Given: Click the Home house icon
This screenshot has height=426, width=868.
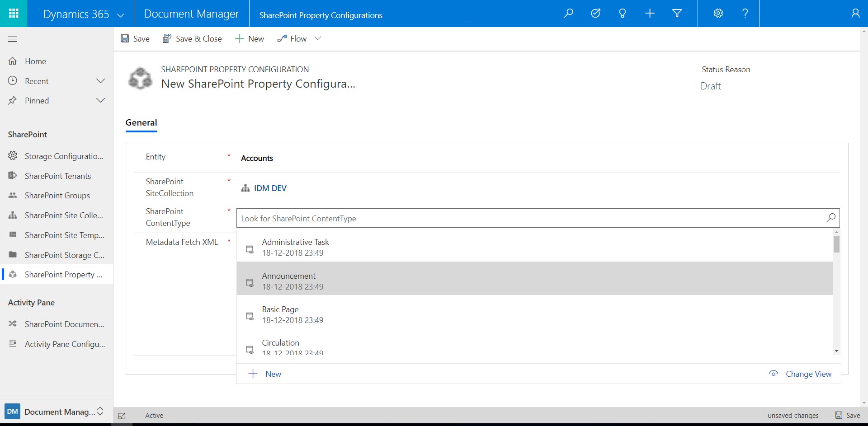Looking at the screenshot, I should point(13,61).
